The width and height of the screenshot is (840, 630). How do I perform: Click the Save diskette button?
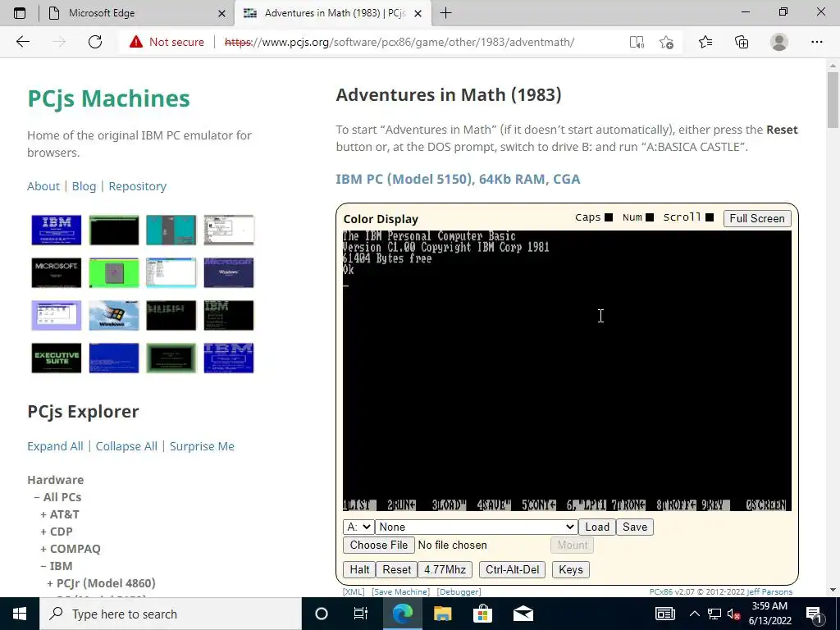(x=635, y=527)
